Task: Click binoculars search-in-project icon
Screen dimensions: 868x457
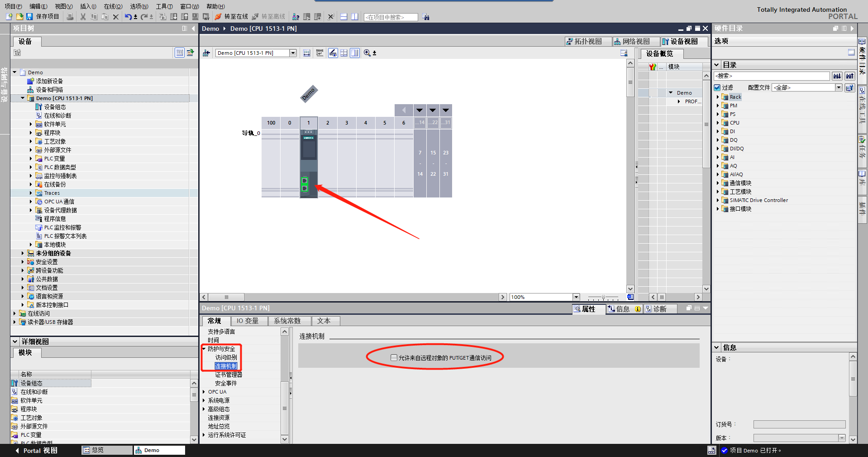Action: pos(426,17)
